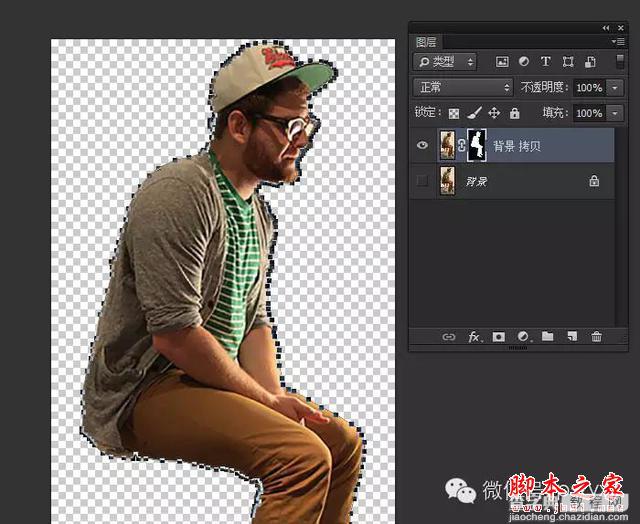Close the layers panel
Viewport: 640px width, 524px height.
click(x=620, y=28)
